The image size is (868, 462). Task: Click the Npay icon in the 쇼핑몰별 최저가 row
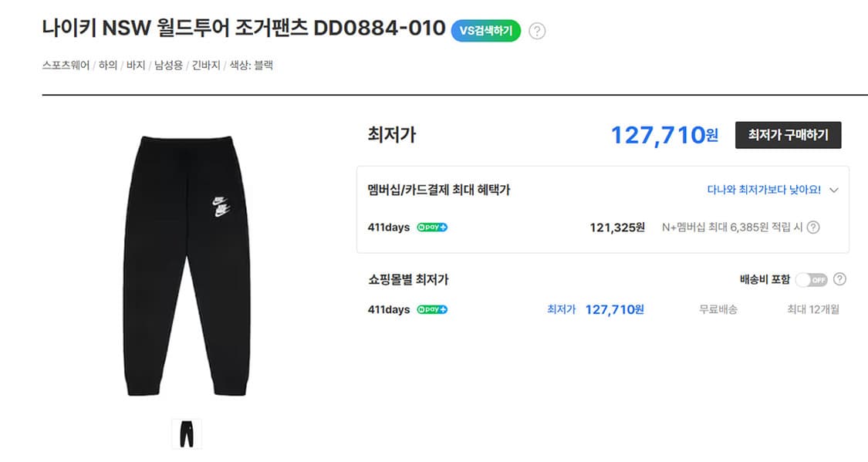(x=431, y=309)
